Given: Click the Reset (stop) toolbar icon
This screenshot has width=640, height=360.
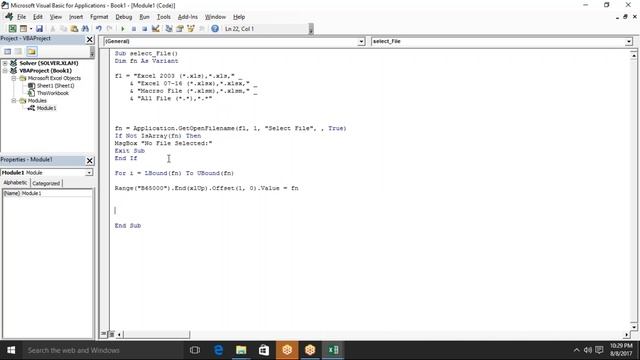Looking at the screenshot, I should pyautogui.click(x=144, y=29).
